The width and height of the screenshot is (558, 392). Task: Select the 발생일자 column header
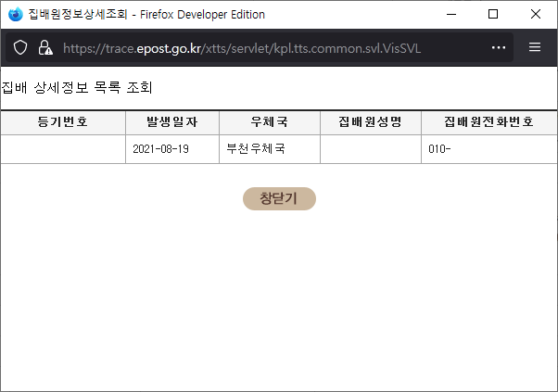tap(172, 122)
